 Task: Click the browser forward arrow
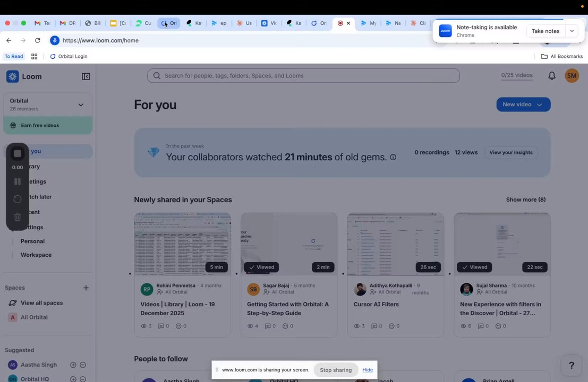tap(23, 40)
